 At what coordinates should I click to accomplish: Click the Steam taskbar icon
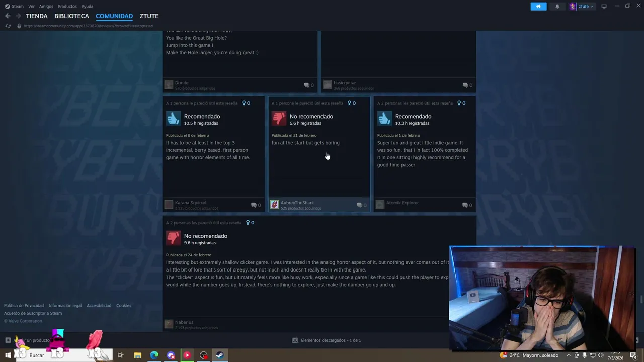220,355
